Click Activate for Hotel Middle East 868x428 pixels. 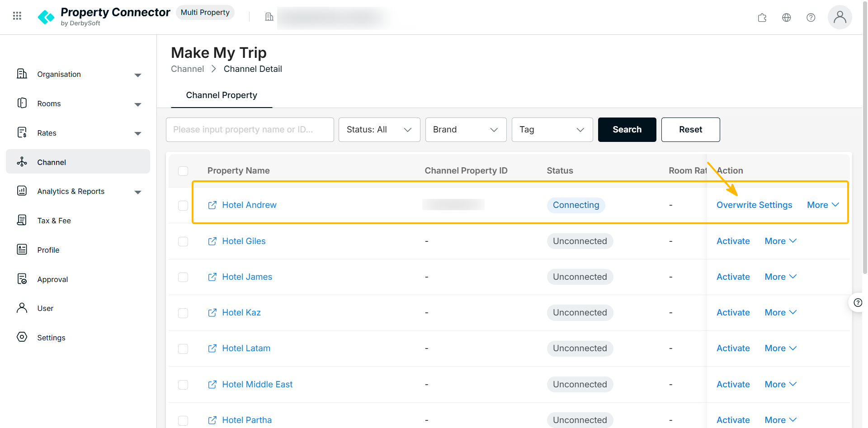tap(733, 385)
